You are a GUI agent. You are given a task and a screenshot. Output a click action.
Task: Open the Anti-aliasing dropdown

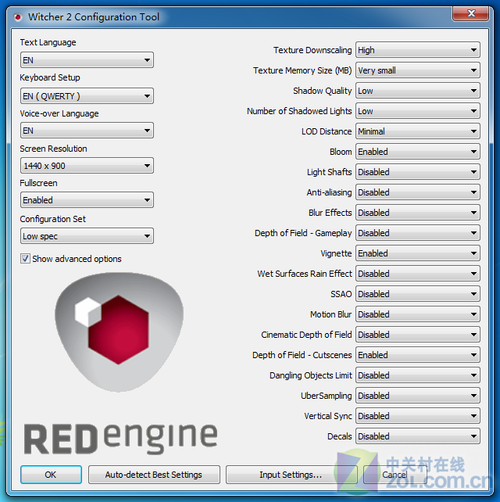tap(418, 192)
